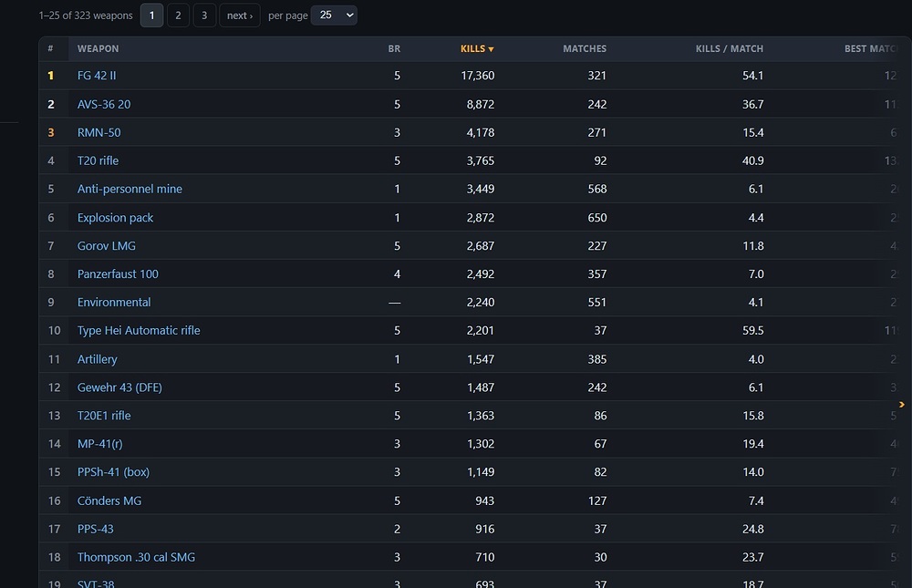
Task: Open the PPSh-41 (box) link
Action: pos(113,472)
